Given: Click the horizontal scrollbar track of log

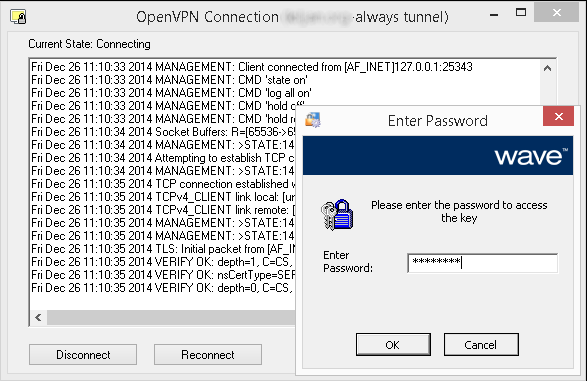Looking at the screenshot, I should point(171,318).
